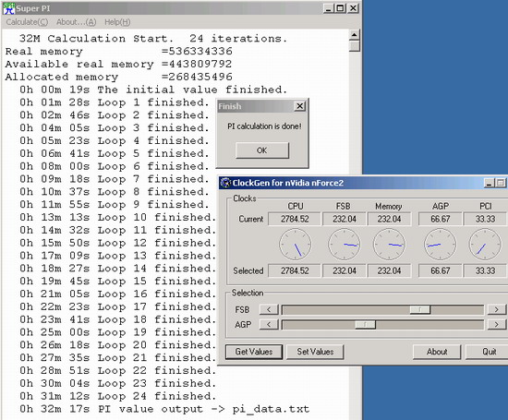508x420 pixels.
Task: Open the About...(A) menu
Action: 76,22
